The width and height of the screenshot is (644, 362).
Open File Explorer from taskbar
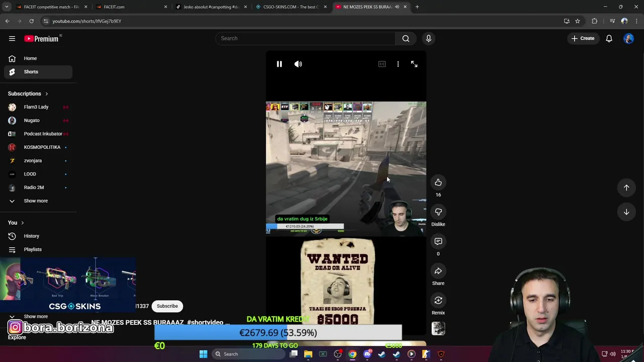(308, 354)
